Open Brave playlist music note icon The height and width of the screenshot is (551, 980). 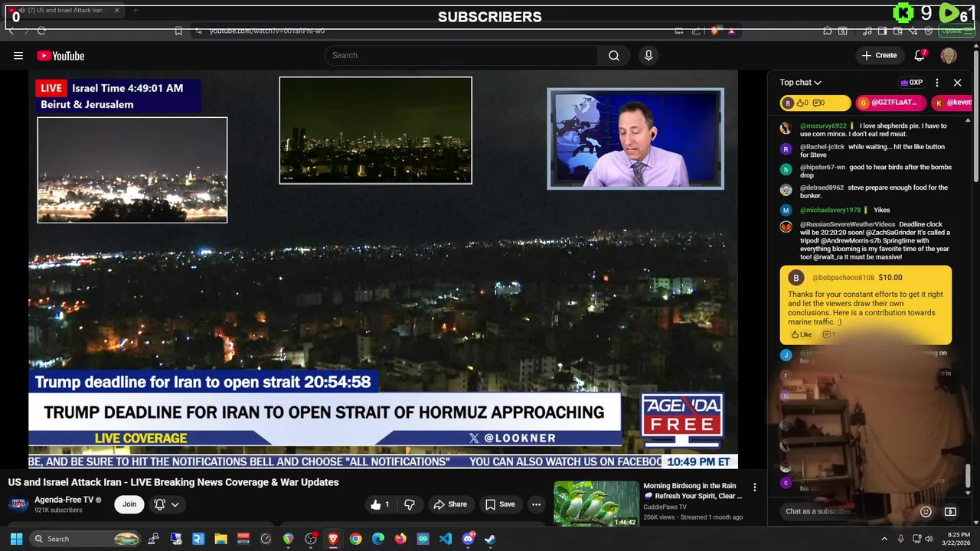[867, 31]
